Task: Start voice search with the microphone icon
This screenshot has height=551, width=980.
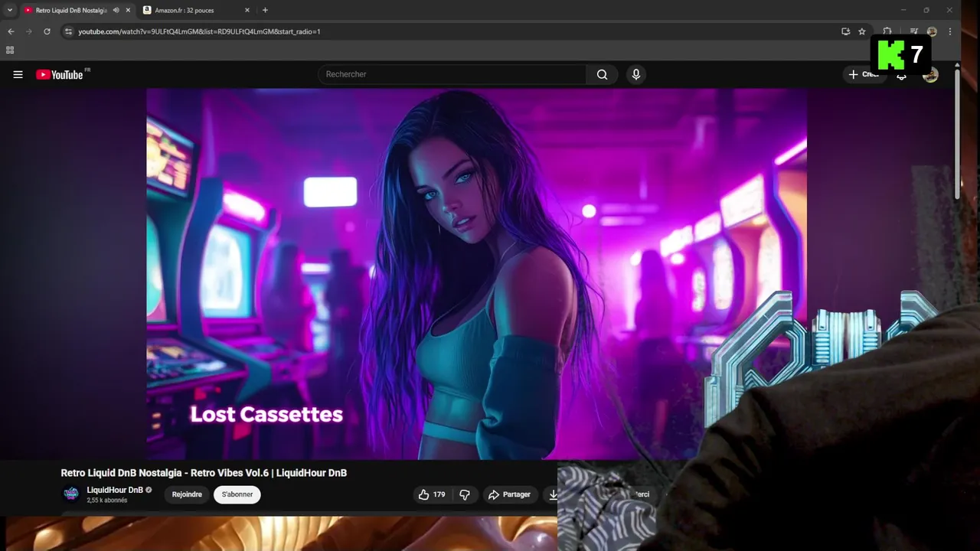Action: tap(635, 74)
